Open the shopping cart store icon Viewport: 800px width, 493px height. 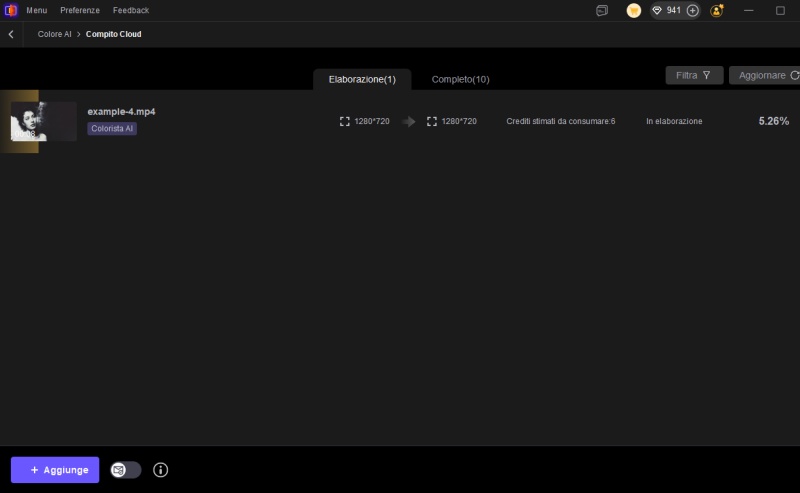[633, 10]
